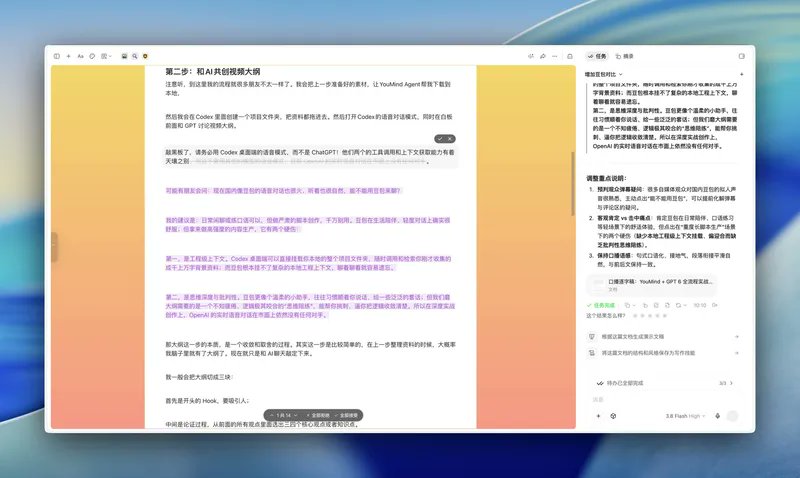Expand the 增加豆包对比 conversation title dropdown
The image size is (800, 478).
point(604,74)
